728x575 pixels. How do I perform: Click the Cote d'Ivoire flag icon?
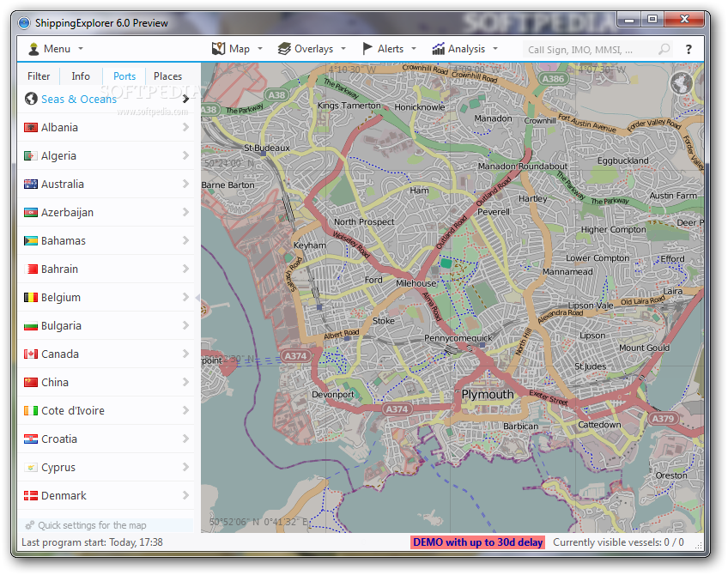pos(31,411)
